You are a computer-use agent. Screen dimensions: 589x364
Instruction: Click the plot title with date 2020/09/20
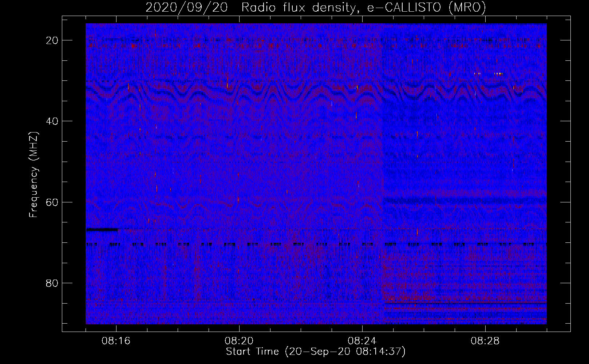[x=316, y=7]
